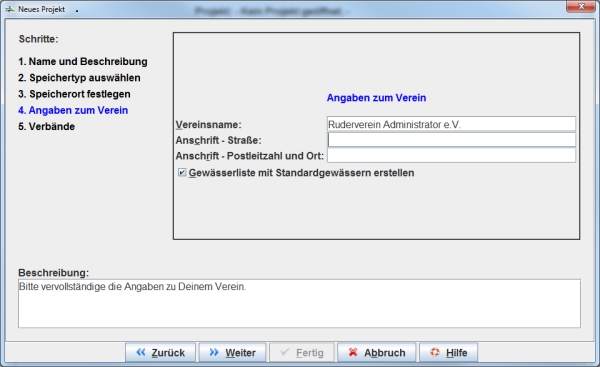Toggle the Gewässerliste mit Standardgewässern checkbox
Screen dimensions: 600x367
pos(182,173)
